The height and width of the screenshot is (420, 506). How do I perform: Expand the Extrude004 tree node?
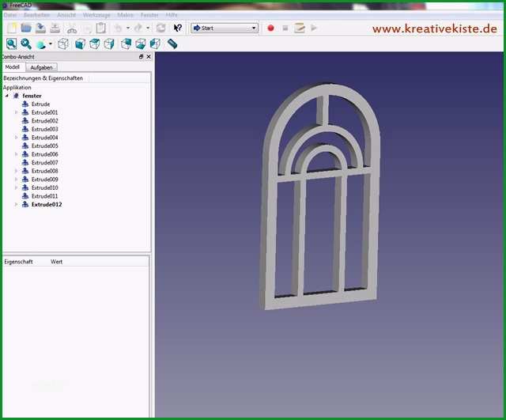pyautogui.click(x=16, y=138)
